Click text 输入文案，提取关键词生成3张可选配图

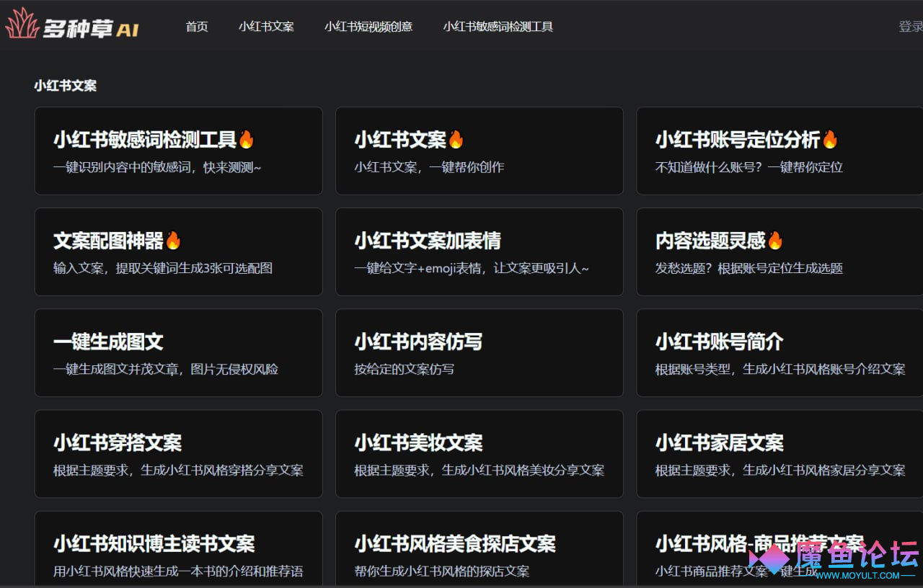163,268
